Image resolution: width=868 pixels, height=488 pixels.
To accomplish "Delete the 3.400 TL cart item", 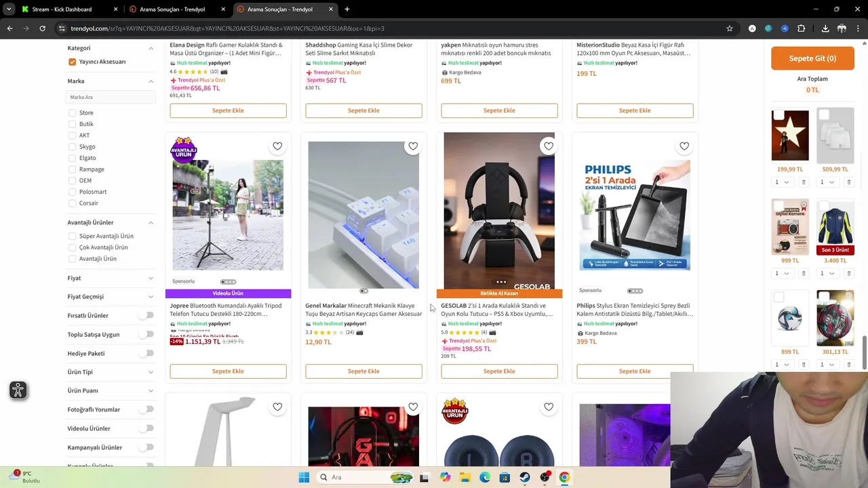I will point(848,274).
